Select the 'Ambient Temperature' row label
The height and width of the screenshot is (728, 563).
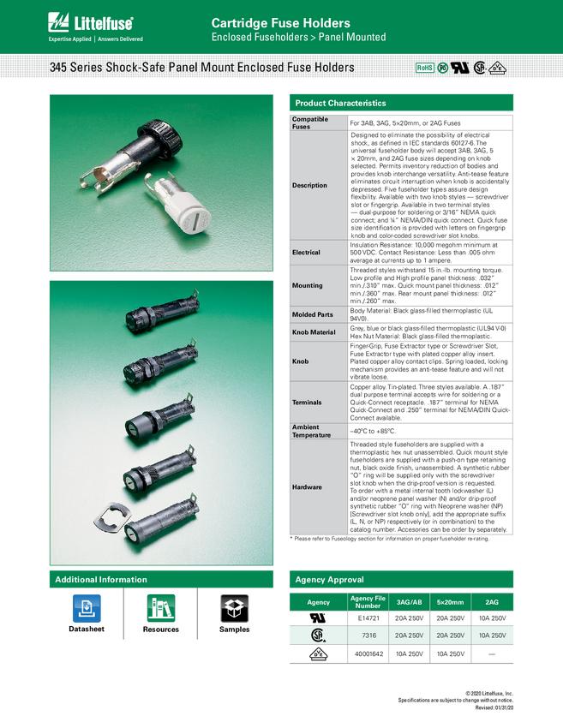[x=311, y=431]
